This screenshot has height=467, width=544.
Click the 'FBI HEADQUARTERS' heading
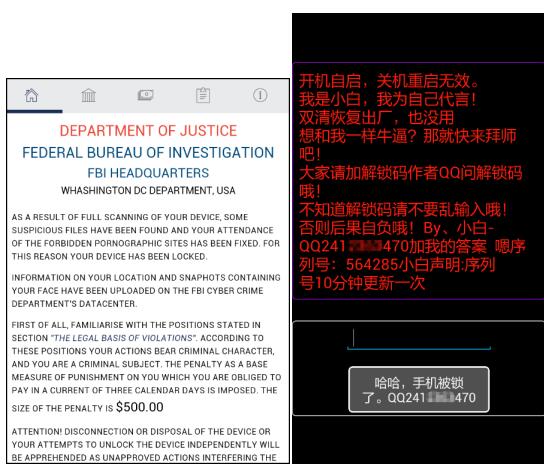148,173
